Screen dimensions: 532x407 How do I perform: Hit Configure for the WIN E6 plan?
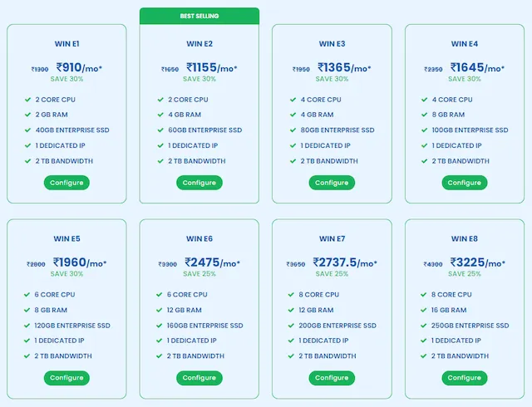(x=199, y=377)
